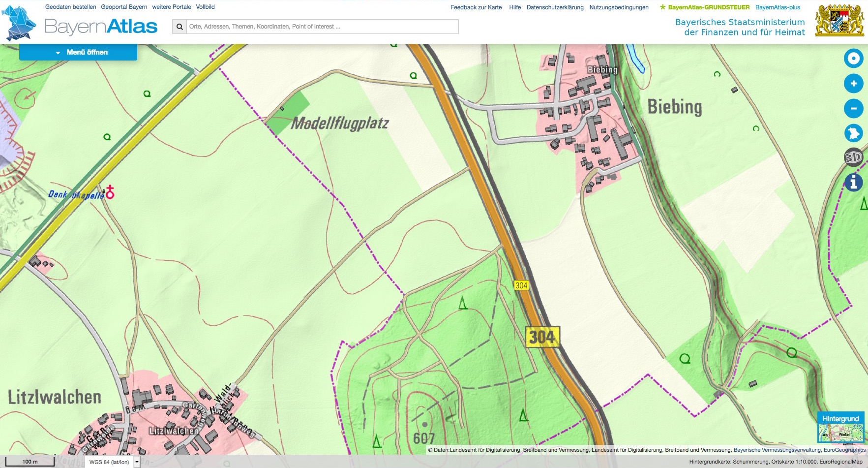Click the Bavarian coat of arms
Screen dimensions: 868x468
click(839, 20)
